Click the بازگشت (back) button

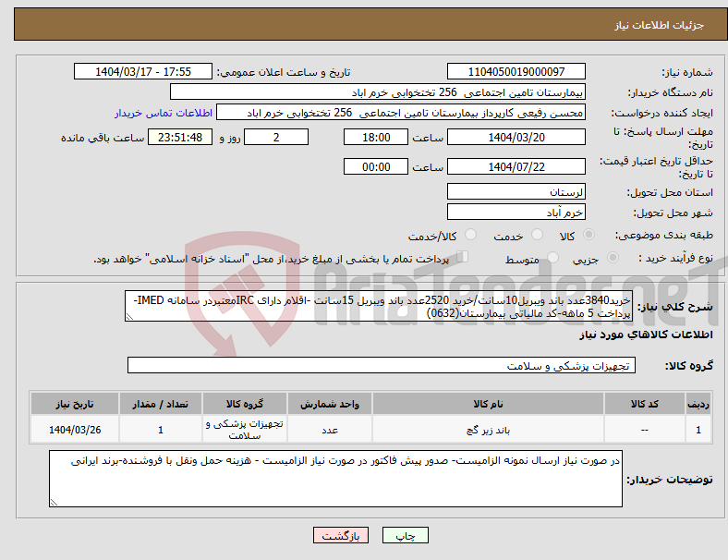341,535
